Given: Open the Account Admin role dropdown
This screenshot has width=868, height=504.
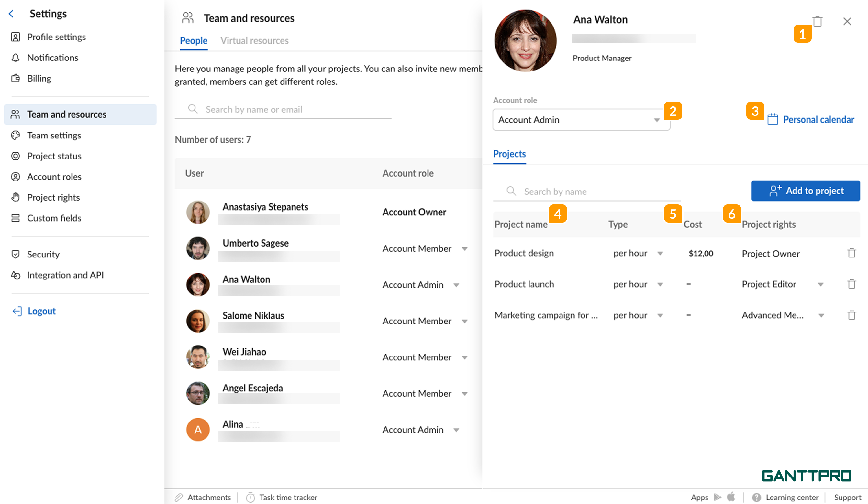Looking at the screenshot, I should click(582, 120).
